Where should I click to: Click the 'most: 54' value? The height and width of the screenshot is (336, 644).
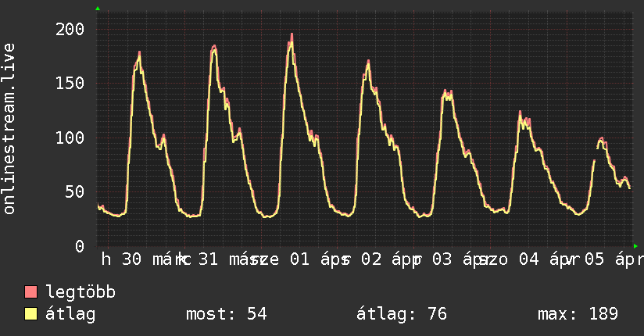[227, 314]
